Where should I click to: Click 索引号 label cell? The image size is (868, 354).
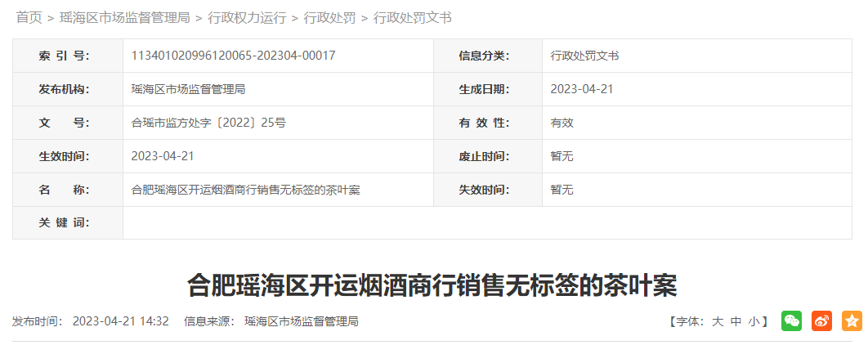coord(68,56)
